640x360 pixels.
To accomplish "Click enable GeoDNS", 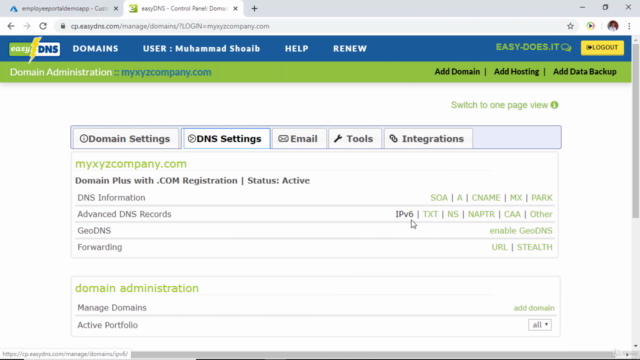I will coord(521,231).
